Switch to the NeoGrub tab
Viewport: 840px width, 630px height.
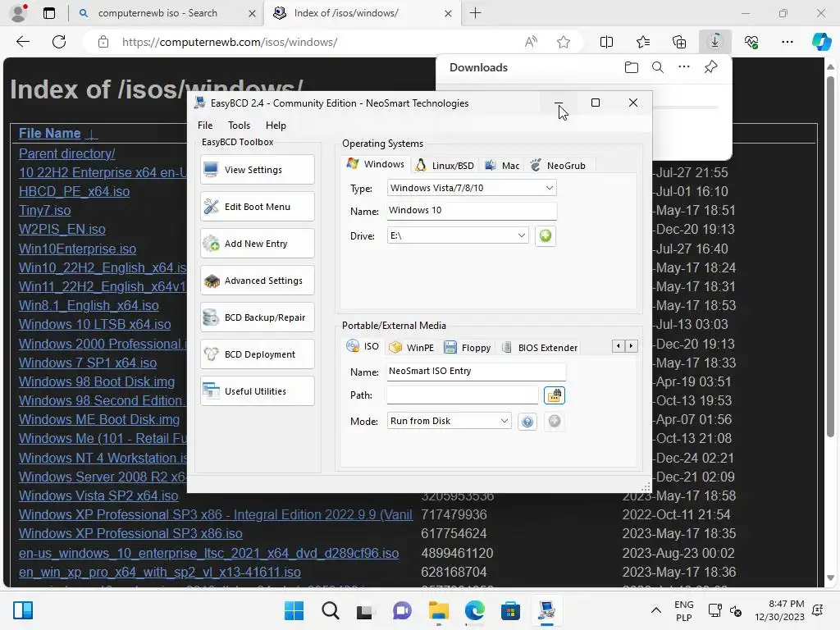(558, 166)
